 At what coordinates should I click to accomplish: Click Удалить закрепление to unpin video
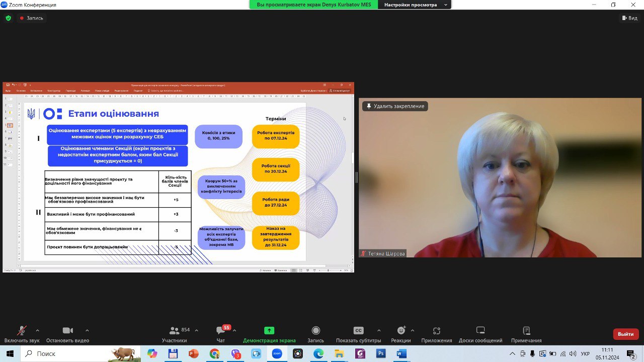395,106
